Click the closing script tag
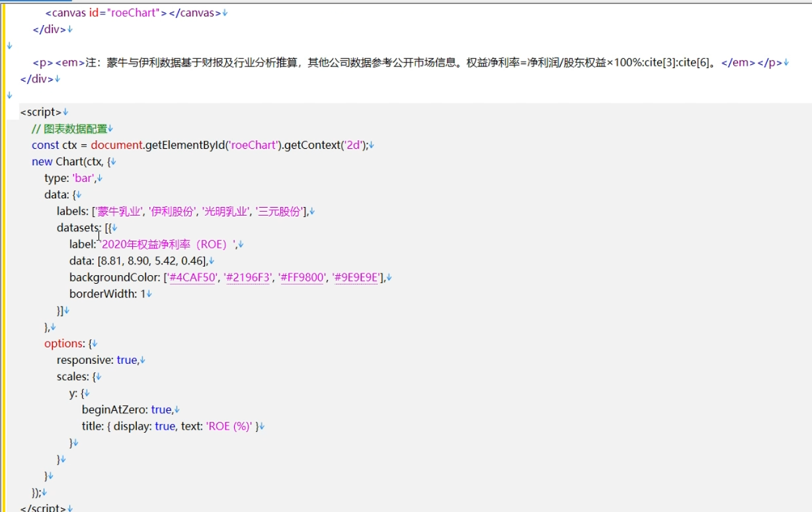Viewport: 812px width, 512px height. tap(44, 509)
